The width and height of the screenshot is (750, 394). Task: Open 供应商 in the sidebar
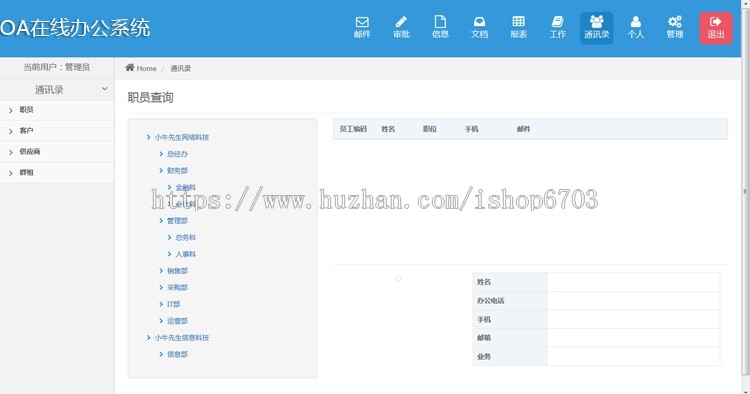[57, 152]
